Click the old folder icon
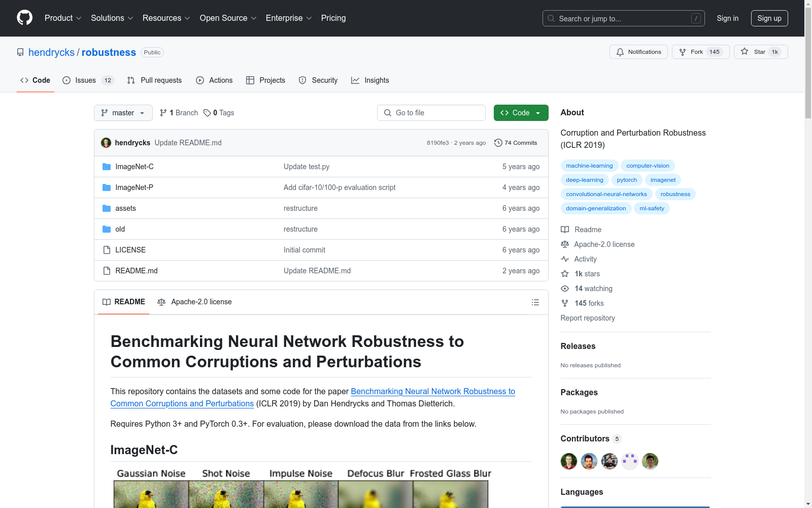This screenshot has width=812, height=508. coord(107,229)
